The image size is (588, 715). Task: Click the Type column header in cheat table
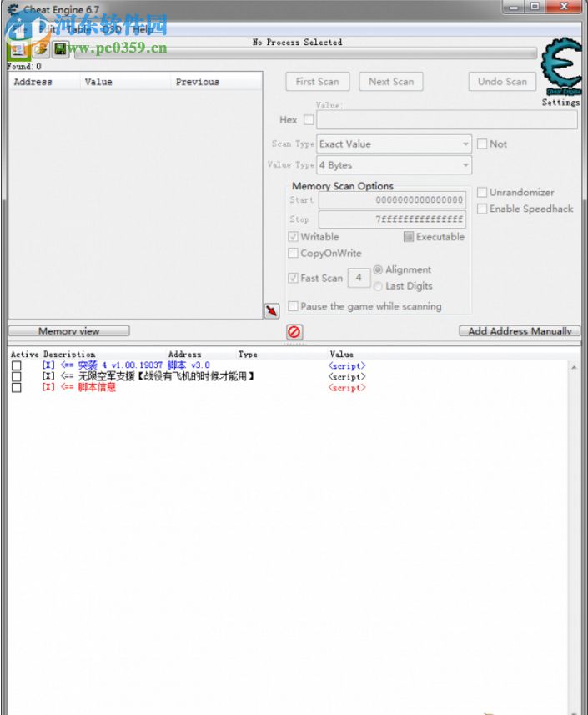[248, 355]
